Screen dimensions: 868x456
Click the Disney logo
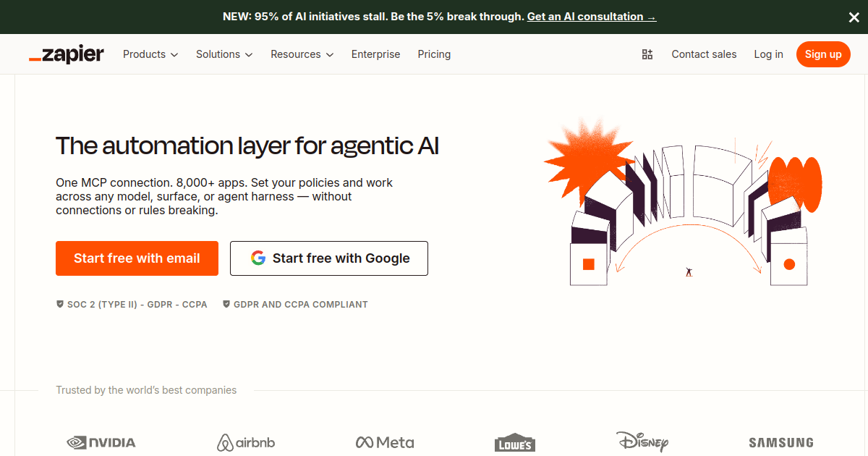(x=642, y=442)
